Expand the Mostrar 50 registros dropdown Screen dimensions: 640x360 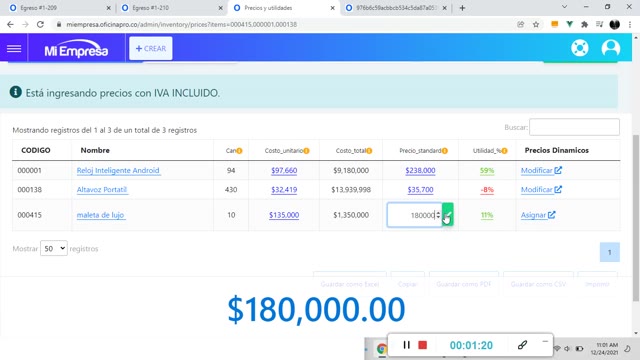(54, 249)
